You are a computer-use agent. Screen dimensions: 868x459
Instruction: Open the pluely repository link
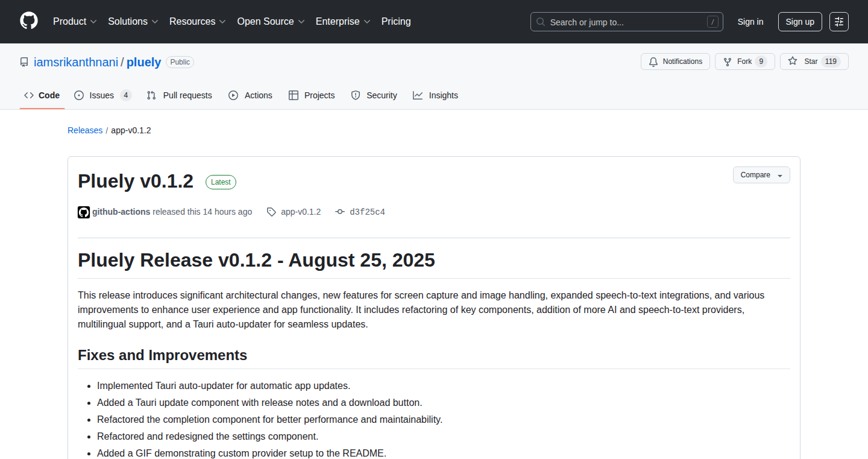point(144,62)
